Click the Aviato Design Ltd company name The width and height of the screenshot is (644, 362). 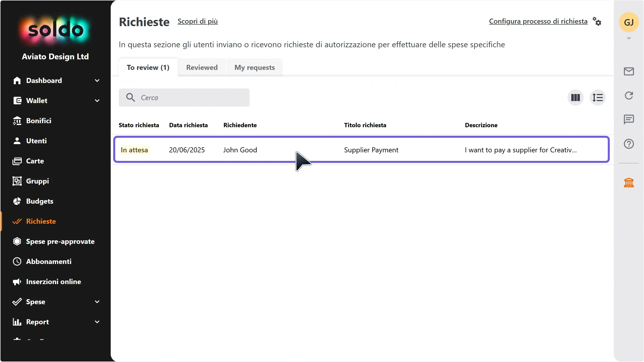coord(55,57)
